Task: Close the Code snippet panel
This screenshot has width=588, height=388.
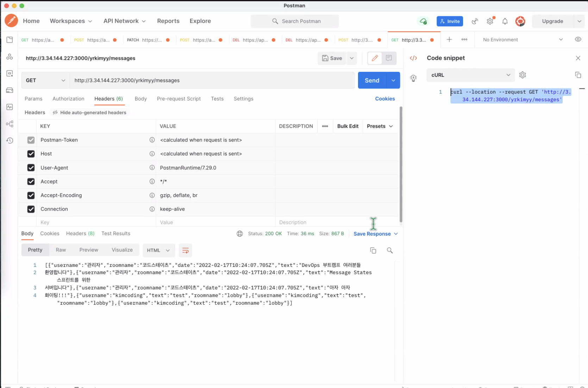Action: [x=578, y=58]
